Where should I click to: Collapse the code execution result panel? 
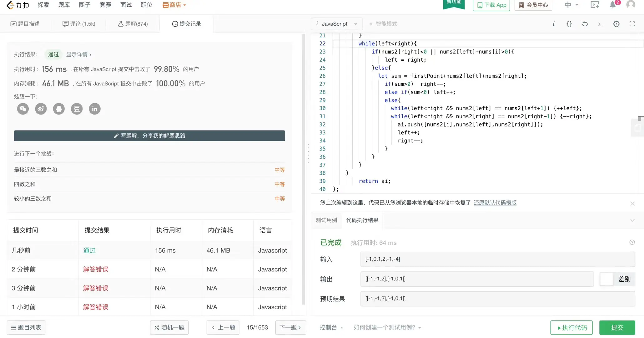pos(632,220)
